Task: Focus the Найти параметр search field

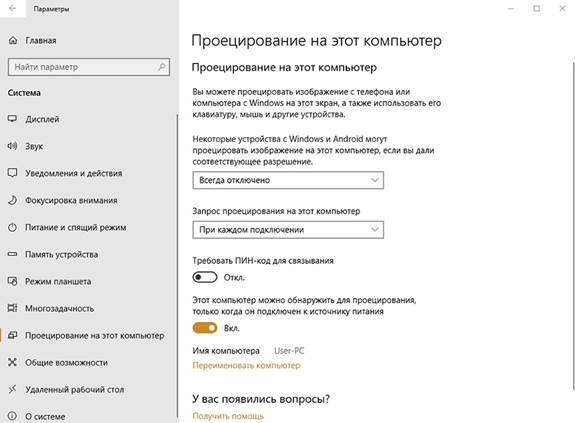Action: tap(89, 67)
